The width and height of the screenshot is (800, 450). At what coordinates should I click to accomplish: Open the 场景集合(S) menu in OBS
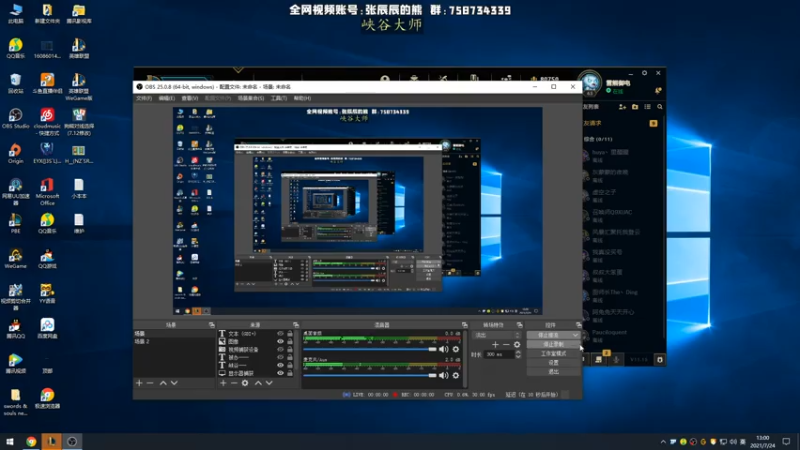(x=251, y=98)
